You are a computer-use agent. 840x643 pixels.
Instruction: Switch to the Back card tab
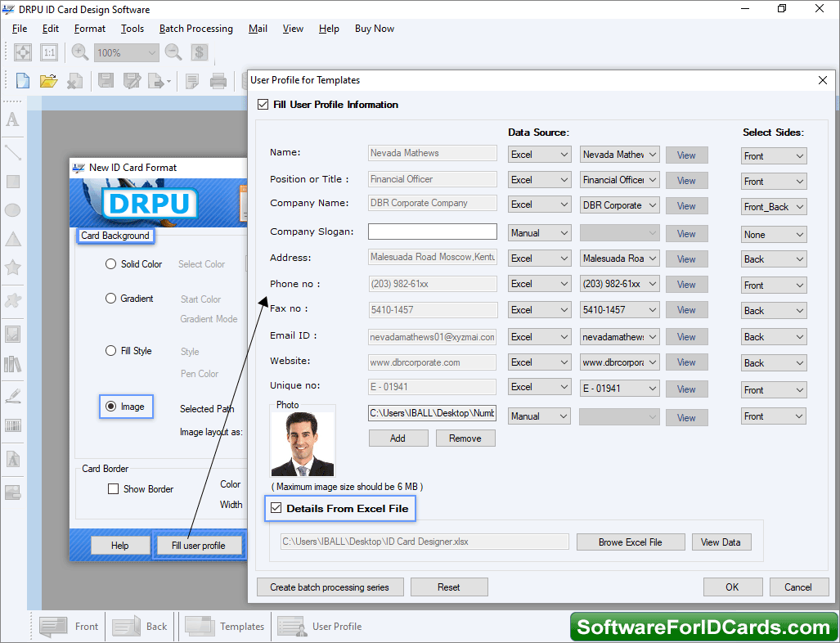141,626
